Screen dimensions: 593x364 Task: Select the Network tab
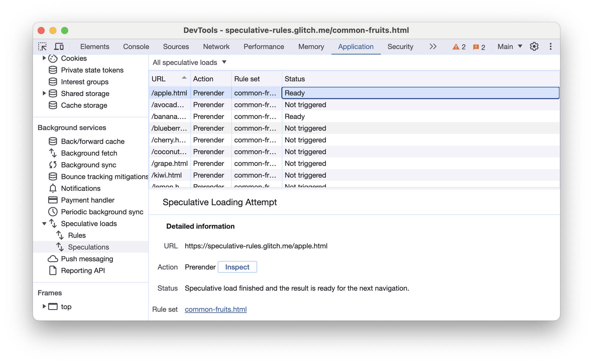(x=217, y=47)
